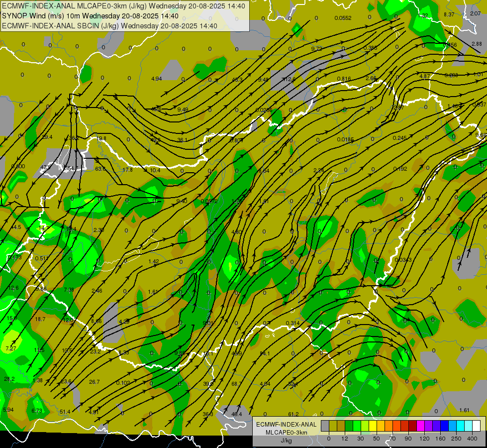Click the map value 2.46

97,291
